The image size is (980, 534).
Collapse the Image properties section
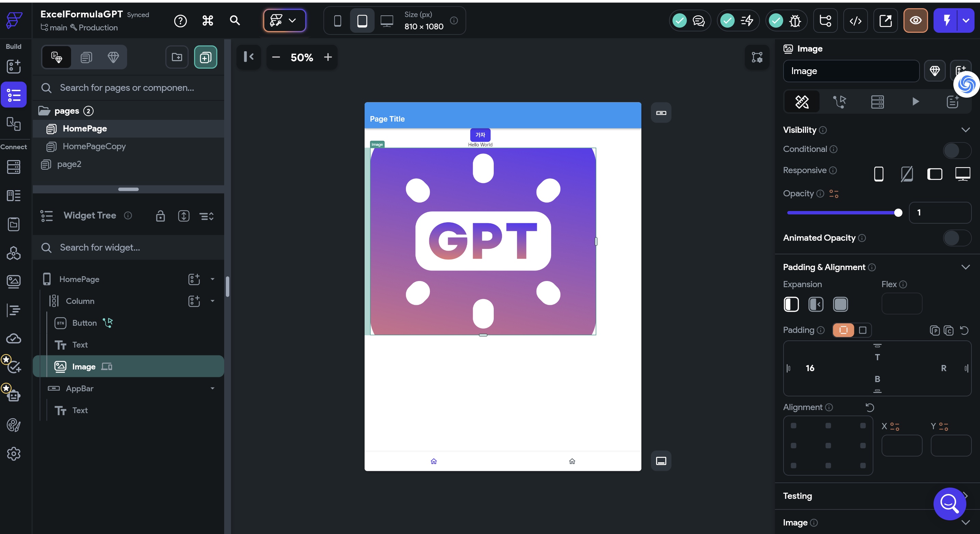966,523
